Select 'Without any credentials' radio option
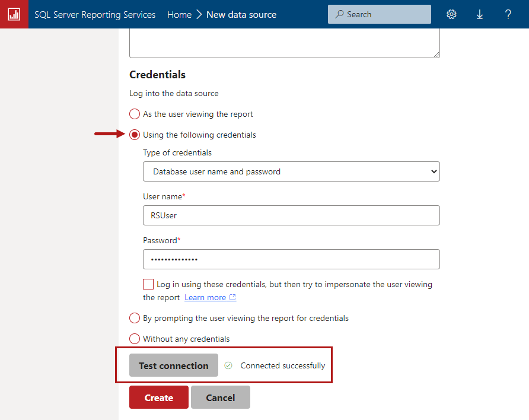529x420 pixels. pyautogui.click(x=135, y=339)
